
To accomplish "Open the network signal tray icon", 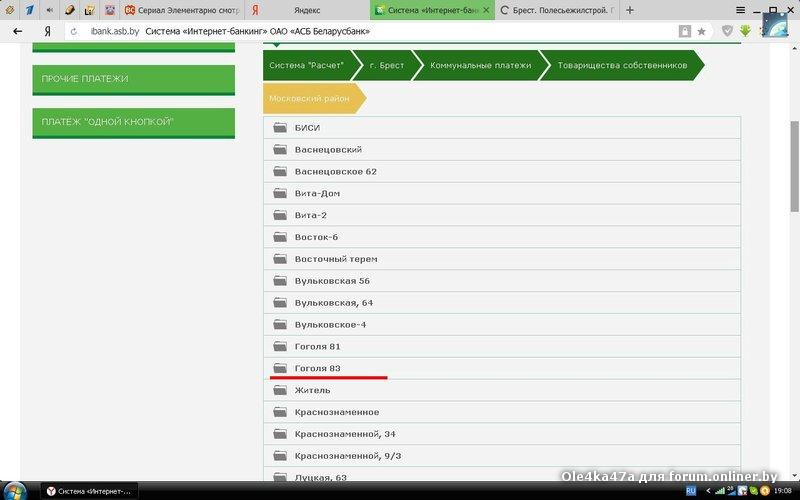I will click(719, 491).
